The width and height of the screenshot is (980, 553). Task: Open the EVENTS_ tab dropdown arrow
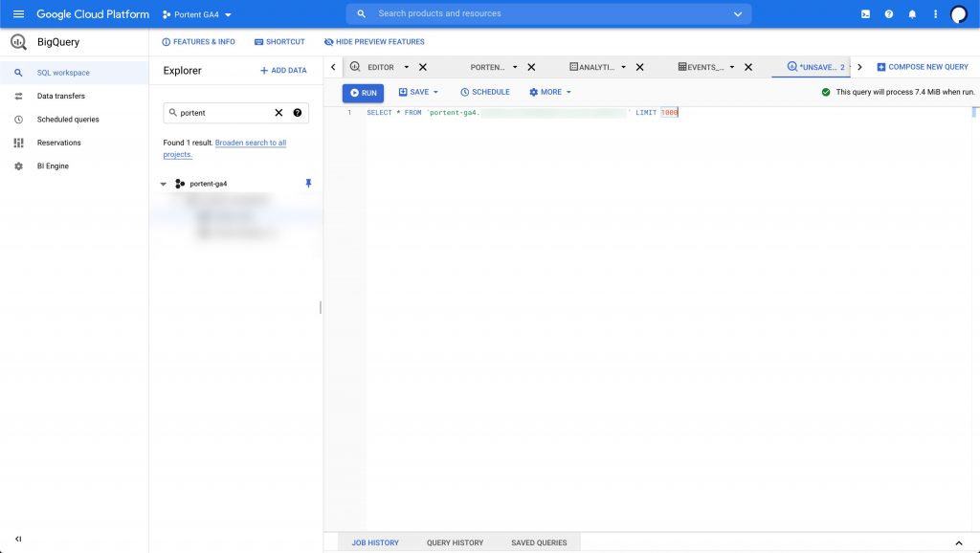pyautogui.click(x=732, y=68)
